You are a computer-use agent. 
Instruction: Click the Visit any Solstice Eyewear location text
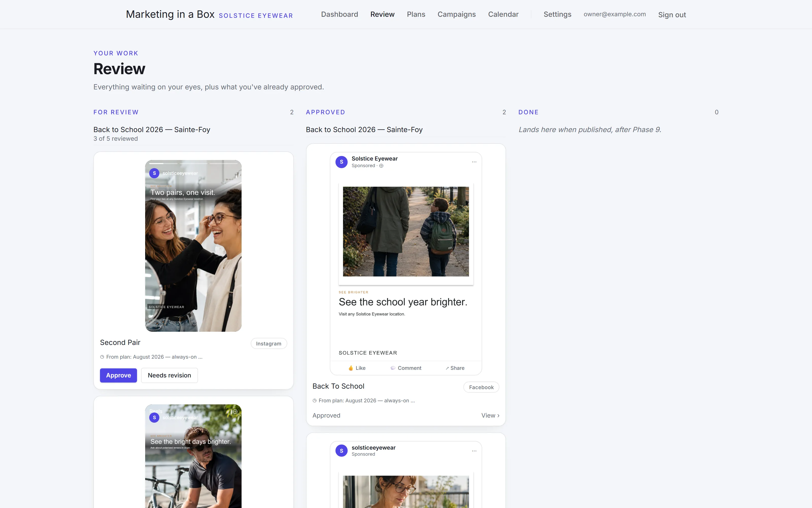(372, 314)
